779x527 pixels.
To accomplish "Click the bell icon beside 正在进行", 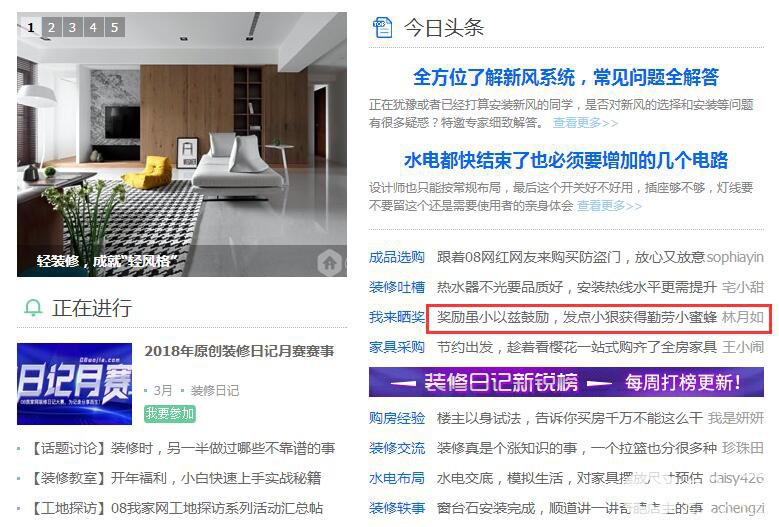I will point(33,308).
